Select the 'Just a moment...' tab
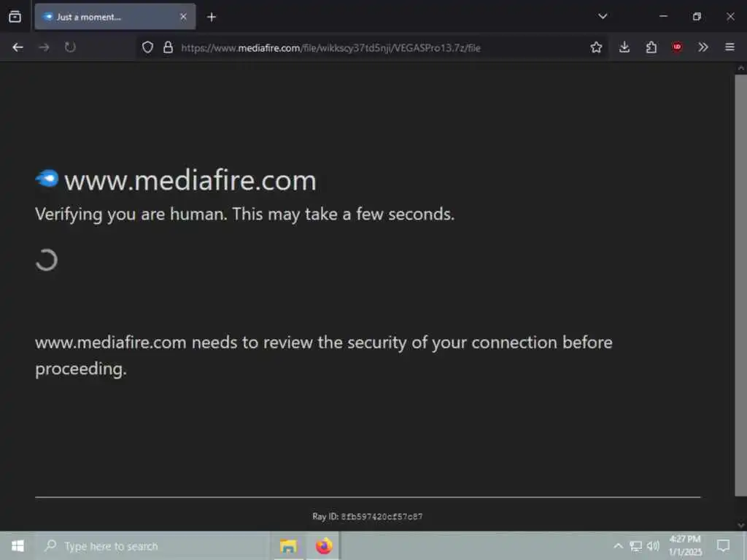Screen dimensions: 747x560 [115, 17]
